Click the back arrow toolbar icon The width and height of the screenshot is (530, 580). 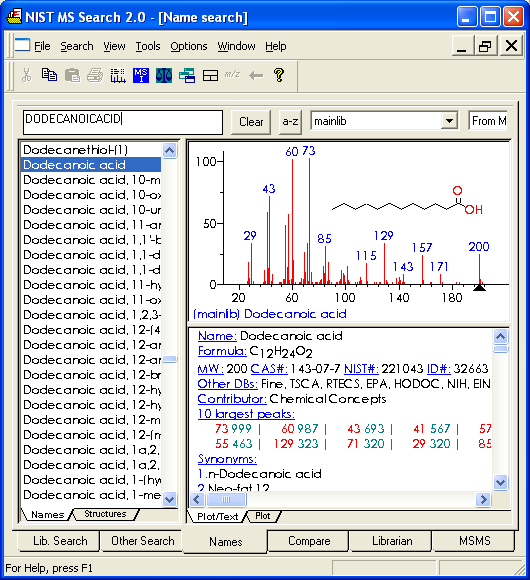(x=256, y=76)
